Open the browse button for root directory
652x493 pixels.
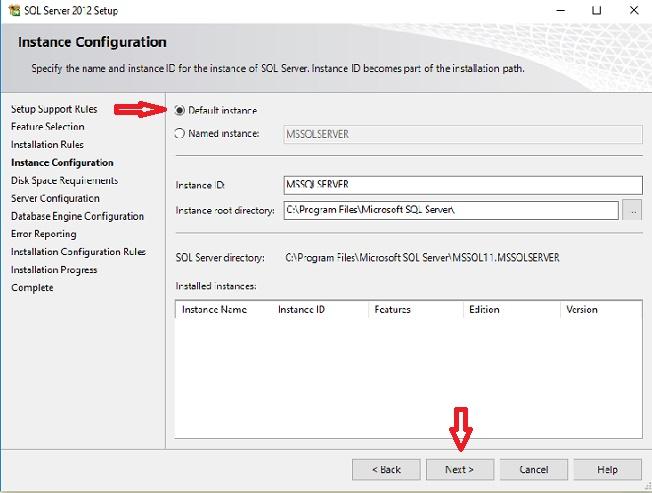[631, 210]
